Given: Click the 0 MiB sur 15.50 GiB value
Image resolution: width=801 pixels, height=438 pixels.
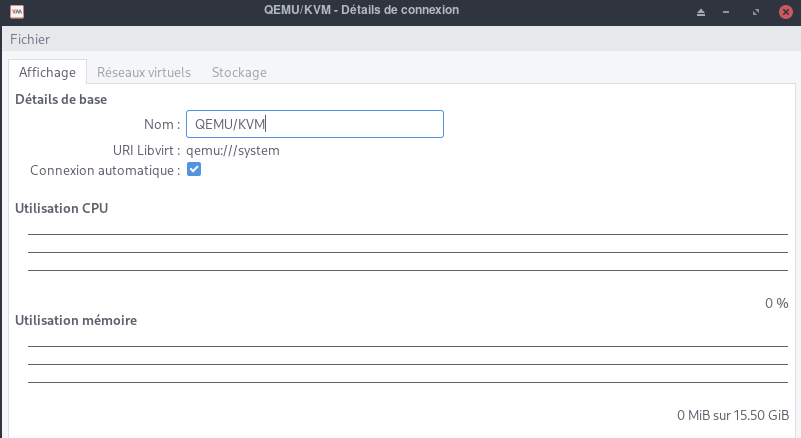Looking at the screenshot, I should (732, 414).
